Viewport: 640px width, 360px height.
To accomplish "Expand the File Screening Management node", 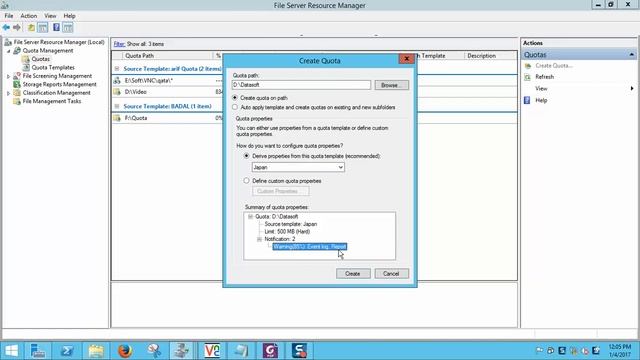I will pyautogui.click(x=8, y=76).
